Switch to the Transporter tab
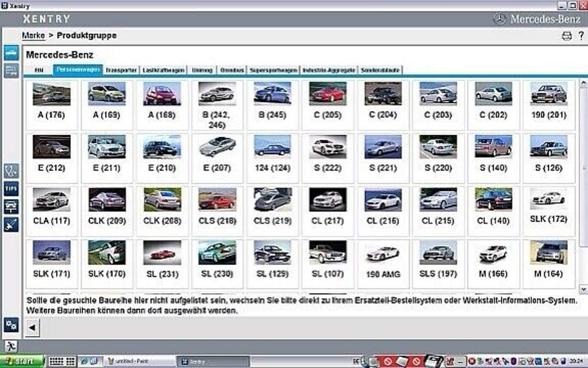The height and width of the screenshot is (368, 588). click(121, 70)
